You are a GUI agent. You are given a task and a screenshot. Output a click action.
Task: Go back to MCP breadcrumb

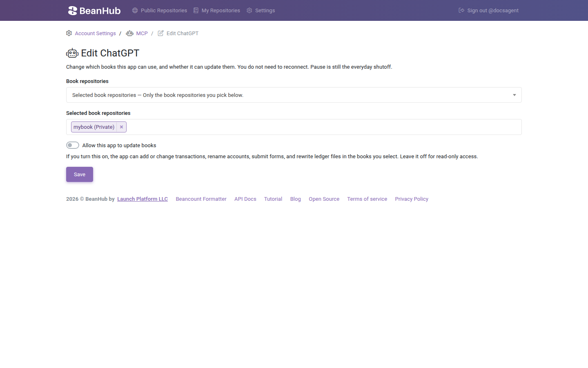[142, 33]
